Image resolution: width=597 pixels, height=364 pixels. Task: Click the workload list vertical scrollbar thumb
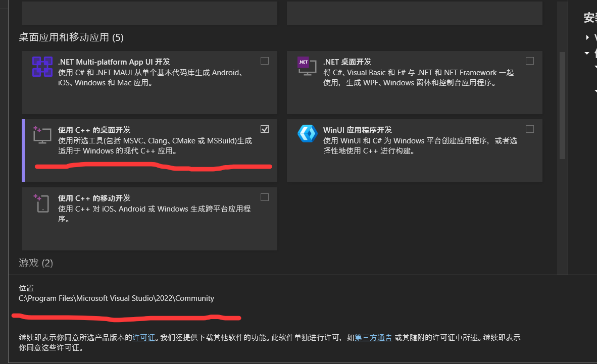tap(562, 105)
